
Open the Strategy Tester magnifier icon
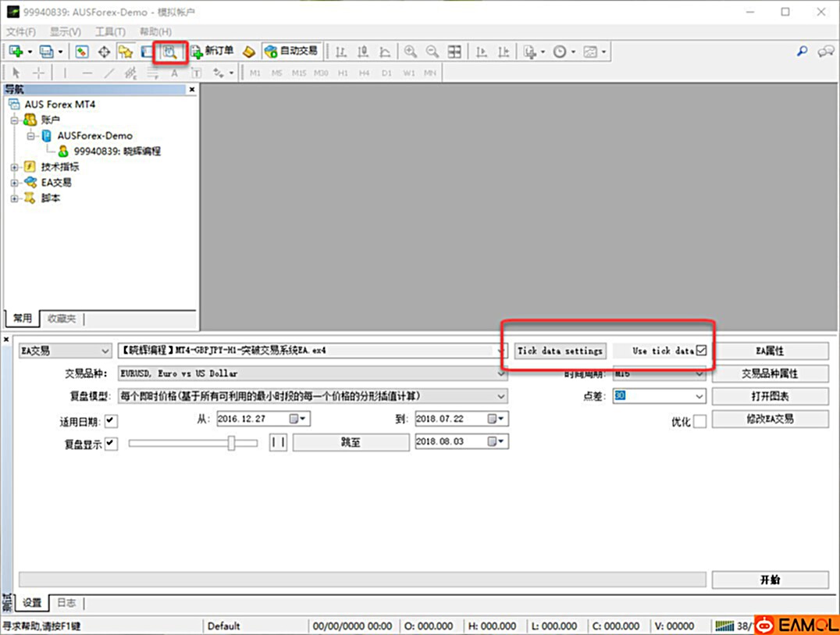(170, 52)
